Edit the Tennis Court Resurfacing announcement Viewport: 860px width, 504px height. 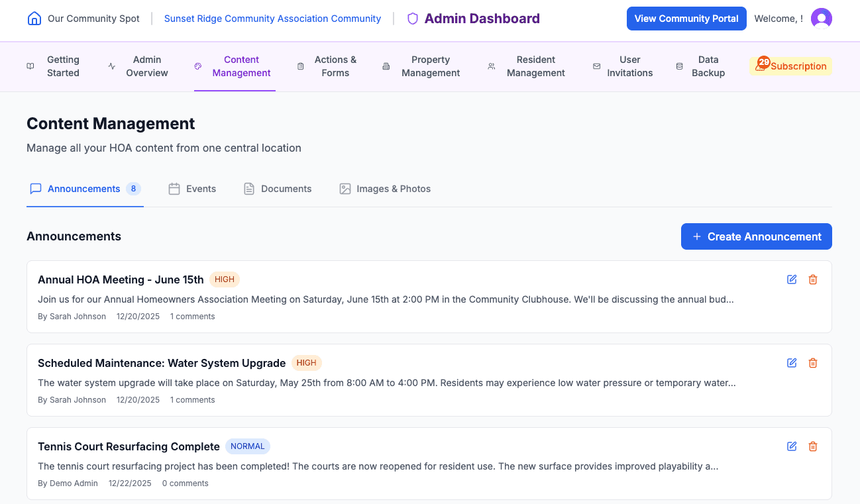tap(792, 446)
